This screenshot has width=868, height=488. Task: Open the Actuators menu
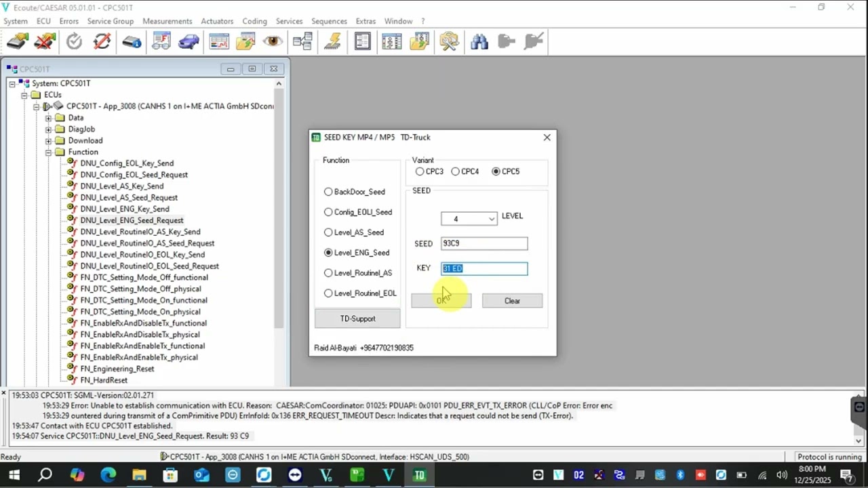[x=217, y=21]
